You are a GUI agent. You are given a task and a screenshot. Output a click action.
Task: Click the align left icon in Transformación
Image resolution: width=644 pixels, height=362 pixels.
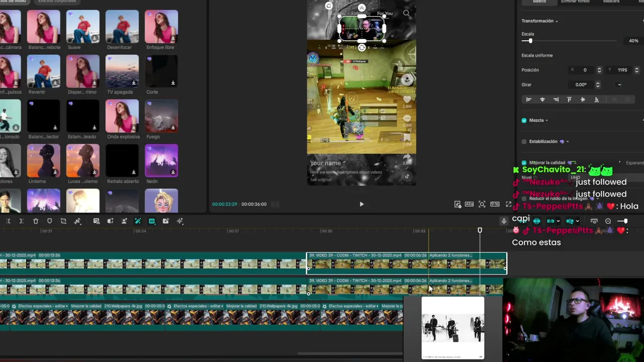529,100
